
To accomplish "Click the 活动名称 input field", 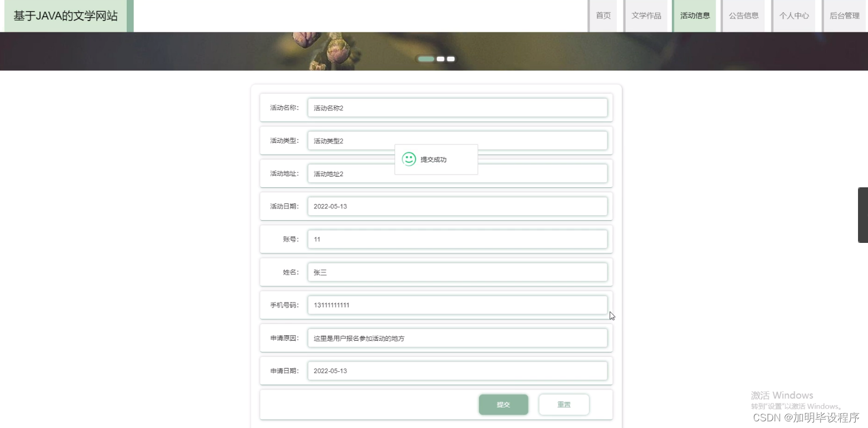I will (457, 107).
